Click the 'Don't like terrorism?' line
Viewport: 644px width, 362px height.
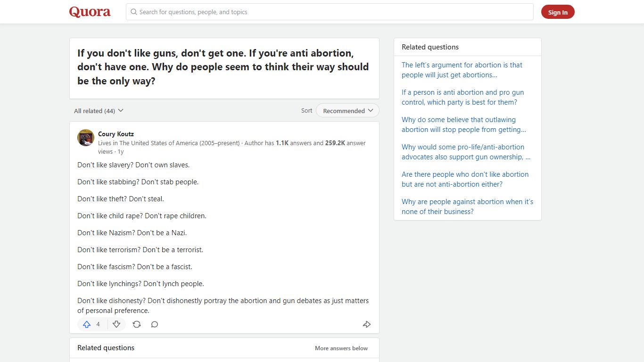[140, 250]
